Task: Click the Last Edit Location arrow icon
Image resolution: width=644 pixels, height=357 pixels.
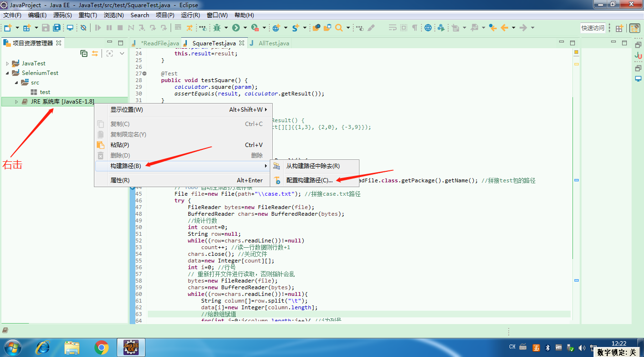Action: [493, 28]
